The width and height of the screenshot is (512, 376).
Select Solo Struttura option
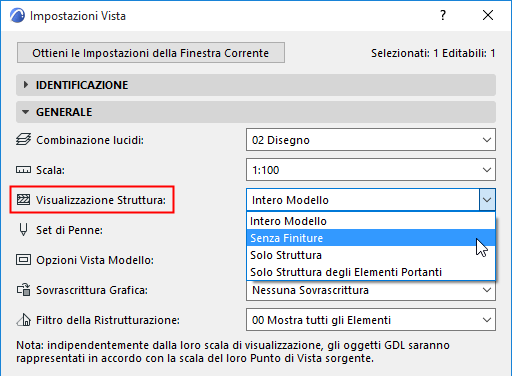[x=371, y=255]
